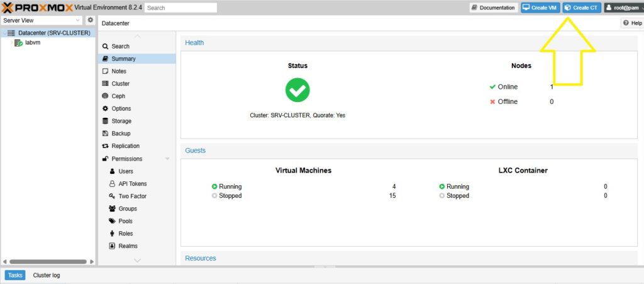Click the Replication arrows icon
Image resolution: width=644 pixels, height=284 pixels.
coord(105,146)
